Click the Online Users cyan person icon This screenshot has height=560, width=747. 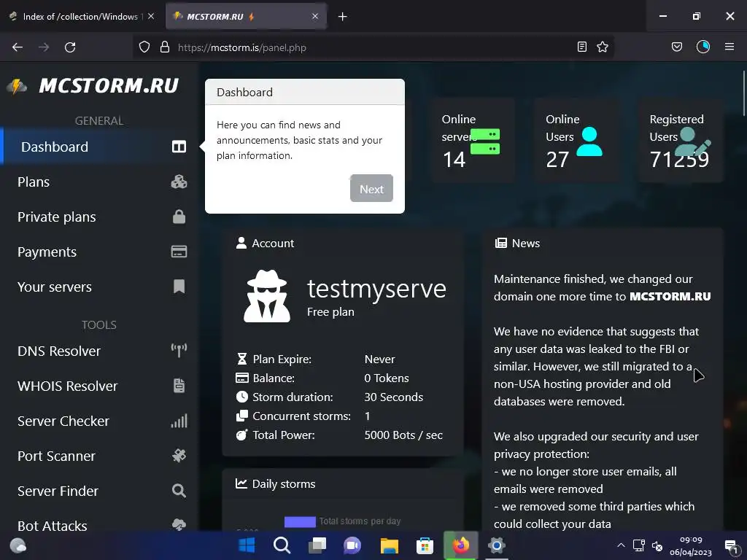(x=589, y=141)
